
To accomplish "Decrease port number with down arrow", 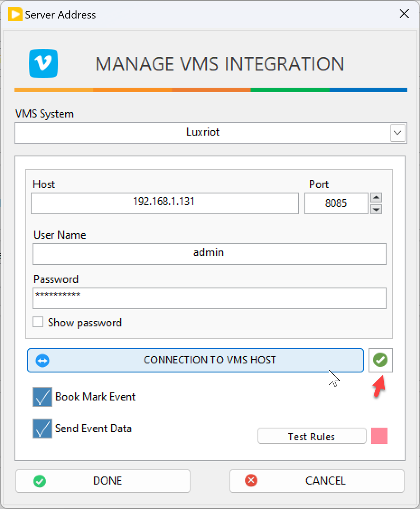I will coord(376,209).
